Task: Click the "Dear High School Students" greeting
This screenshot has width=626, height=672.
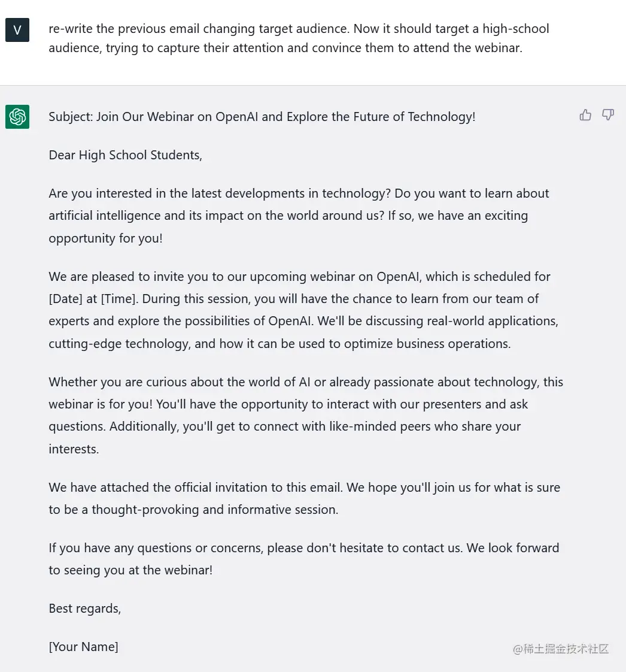Action: click(x=126, y=155)
